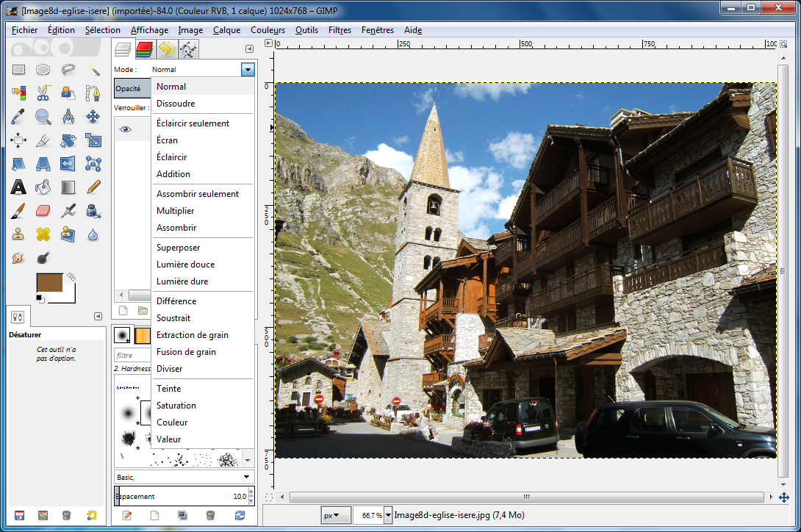Viewport: 801px width, 532px height.
Task: Select the Clone stamp tool
Action: tap(18, 234)
